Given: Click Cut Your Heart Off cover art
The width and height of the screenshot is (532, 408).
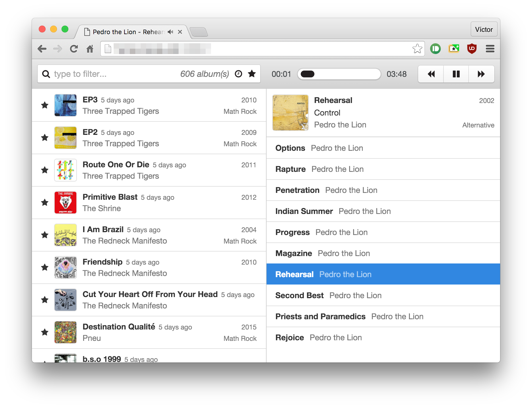Looking at the screenshot, I should coord(66,300).
